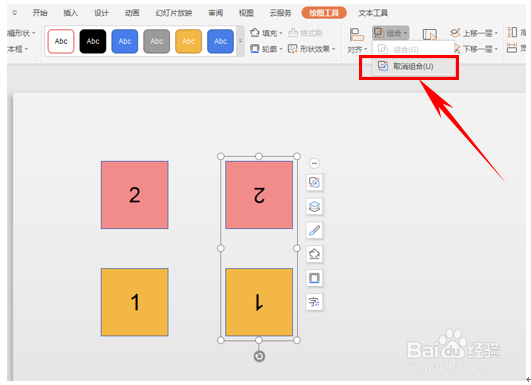
Task: Select the flipped yellow square in the group
Action: click(259, 302)
